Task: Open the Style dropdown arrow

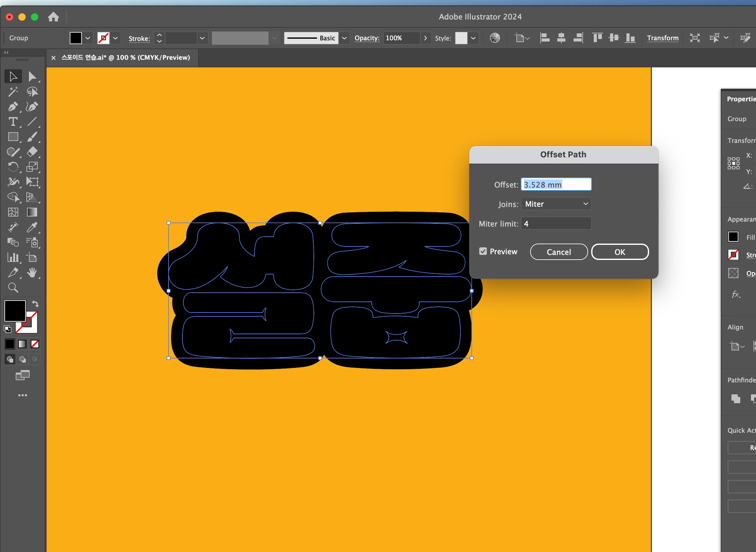Action: click(x=473, y=38)
